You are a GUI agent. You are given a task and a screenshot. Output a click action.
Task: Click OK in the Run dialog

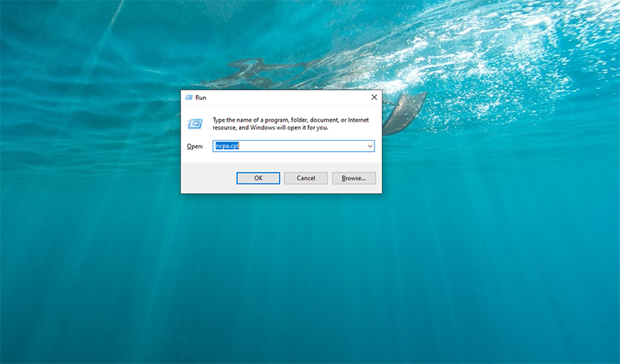tap(258, 178)
